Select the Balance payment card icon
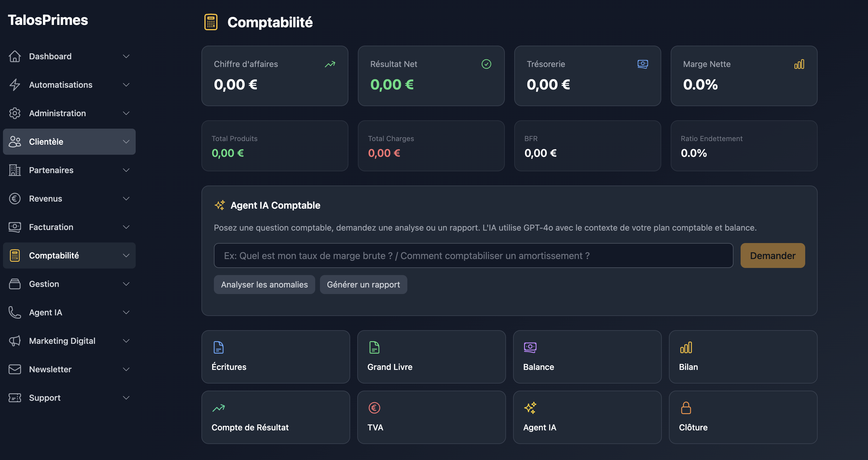This screenshot has width=868, height=460. coord(530,347)
